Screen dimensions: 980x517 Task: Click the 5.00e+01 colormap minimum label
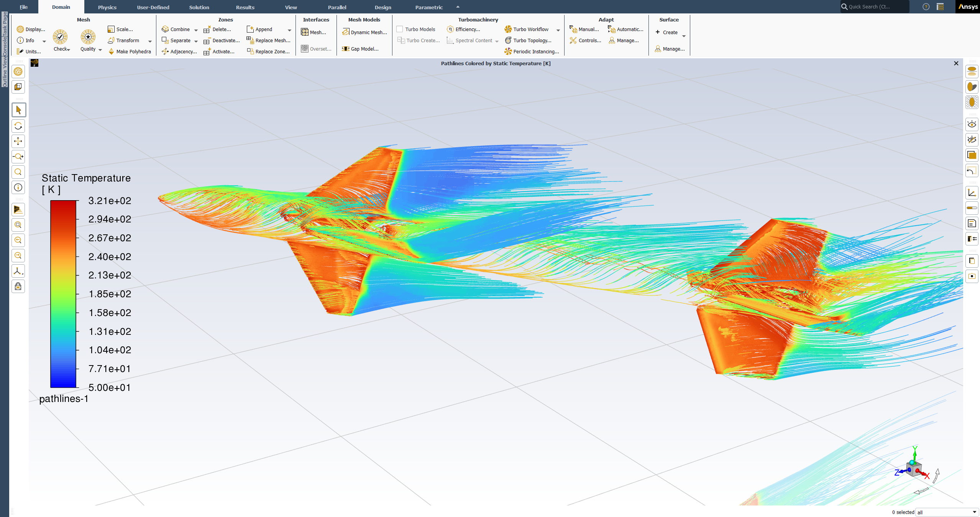[x=110, y=387]
